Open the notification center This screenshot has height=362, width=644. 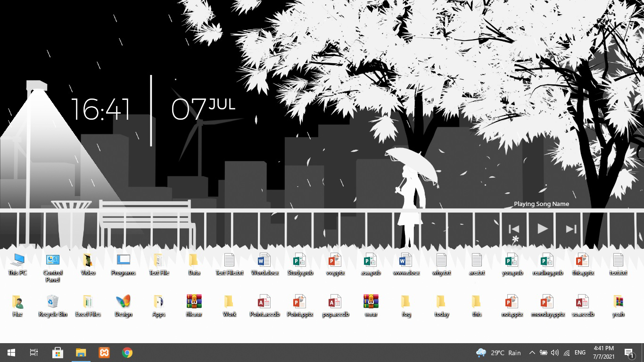[x=629, y=353]
